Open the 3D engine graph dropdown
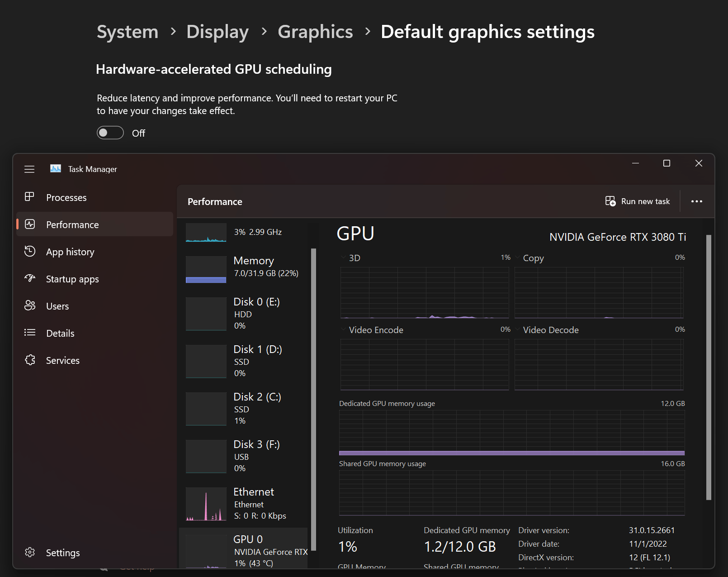728x577 pixels. pos(344,258)
